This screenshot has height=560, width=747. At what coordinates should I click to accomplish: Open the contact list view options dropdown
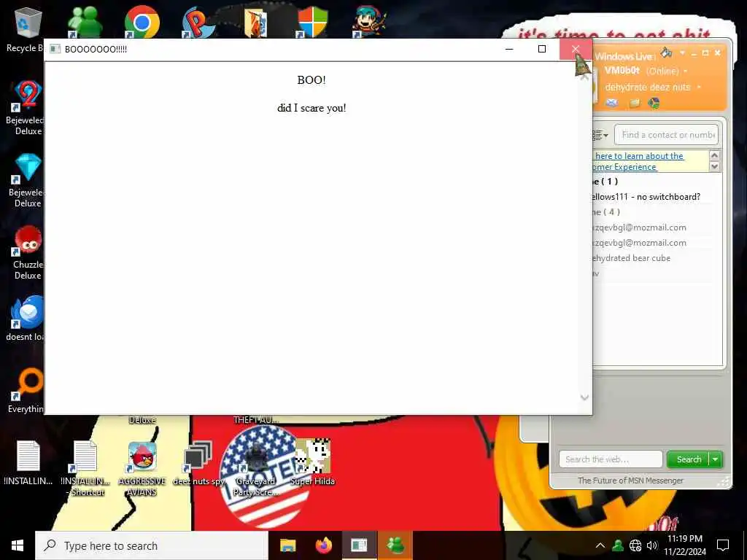click(x=601, y=135)
